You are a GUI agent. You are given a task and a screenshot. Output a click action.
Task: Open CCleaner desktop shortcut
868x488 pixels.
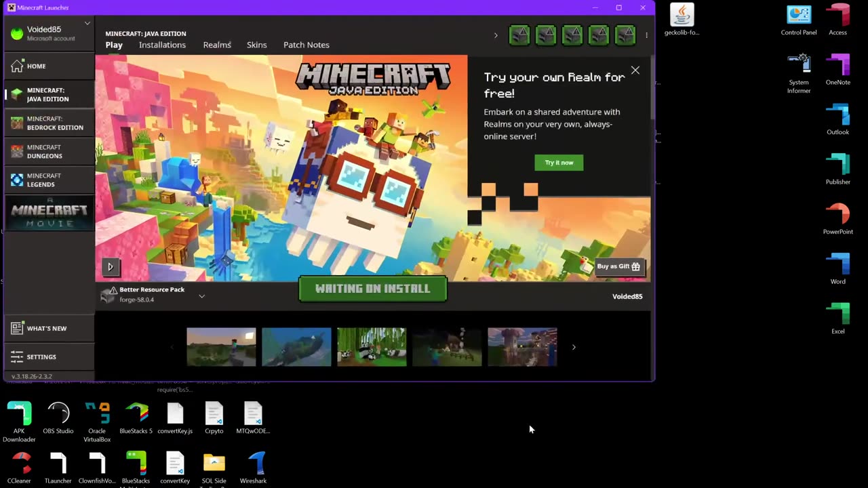(x=19, y=468)
